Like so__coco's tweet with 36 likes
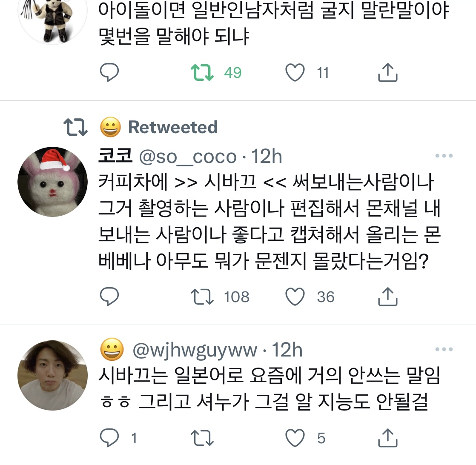Screen dimensions: 476x465 point(295,297)
